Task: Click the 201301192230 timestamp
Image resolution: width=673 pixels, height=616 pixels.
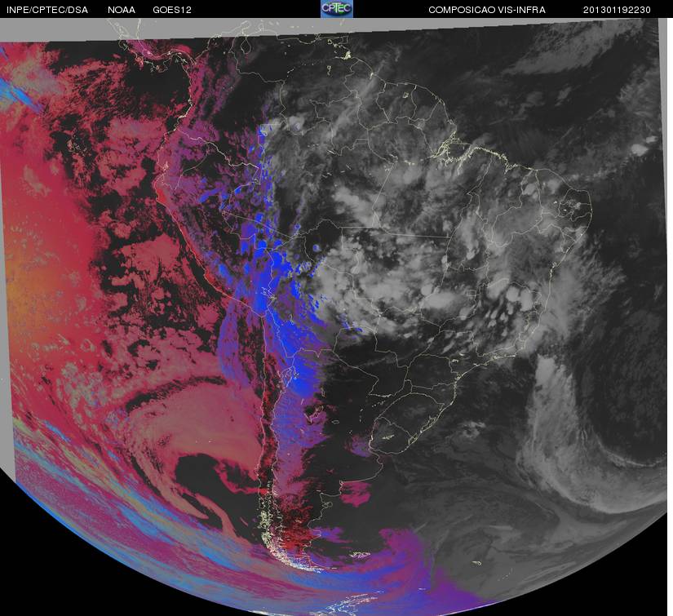Action: tap(617, 10)
